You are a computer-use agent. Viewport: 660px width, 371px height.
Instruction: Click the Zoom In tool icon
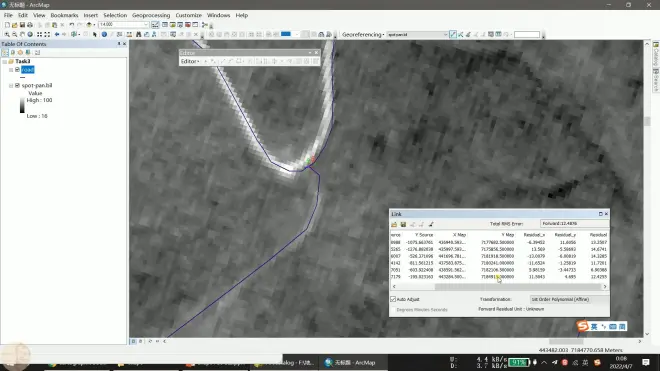[x=7, y=35]
